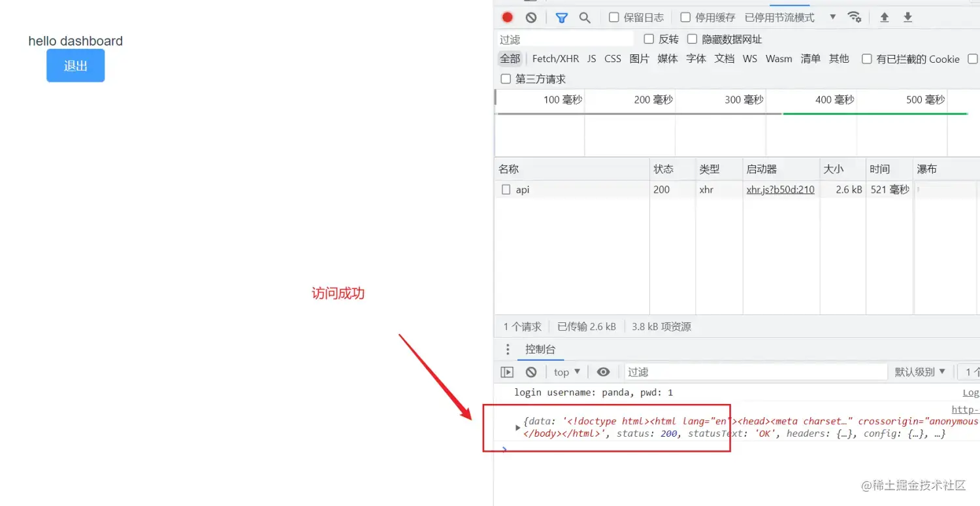Click the 1 个请求 status text
The image size is (980, 506).
pos(522,326)
